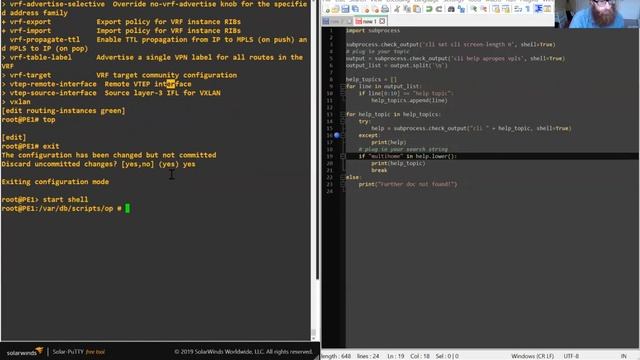The height and width of the screenshot is (360, 640).
Task: Click the Redo arrow icon
Action: click(439, 9)
